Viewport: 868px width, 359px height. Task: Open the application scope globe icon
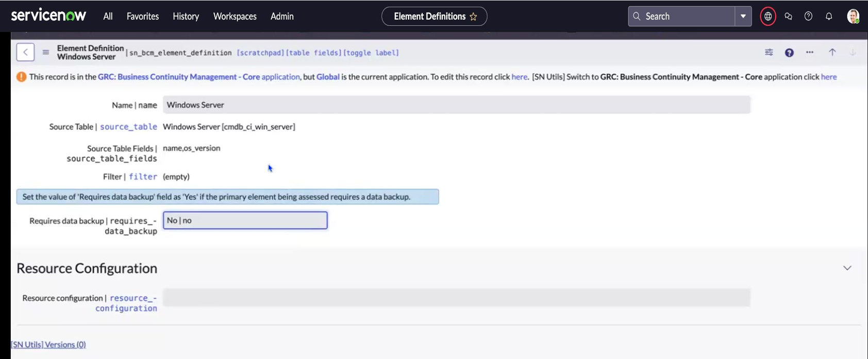click(x=768, y=17)
